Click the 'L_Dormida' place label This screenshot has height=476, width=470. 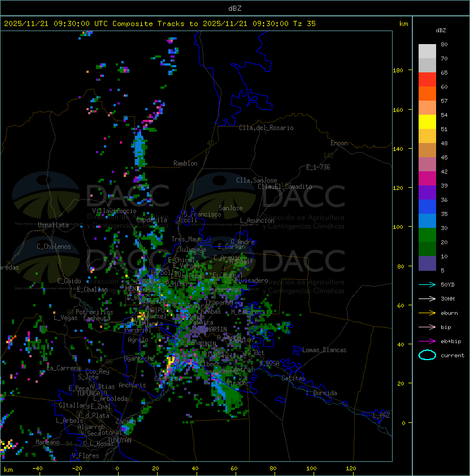pyautogui.click(x=321, y=393)
